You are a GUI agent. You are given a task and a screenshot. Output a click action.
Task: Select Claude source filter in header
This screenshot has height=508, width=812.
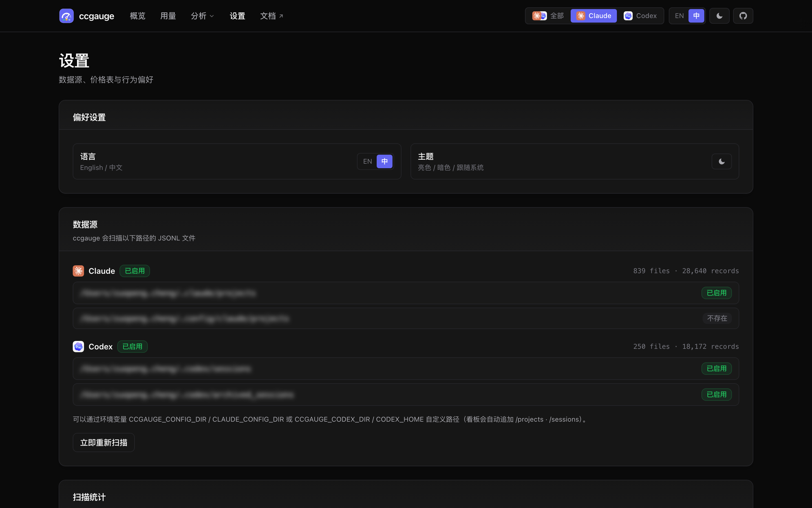point(593,16)
